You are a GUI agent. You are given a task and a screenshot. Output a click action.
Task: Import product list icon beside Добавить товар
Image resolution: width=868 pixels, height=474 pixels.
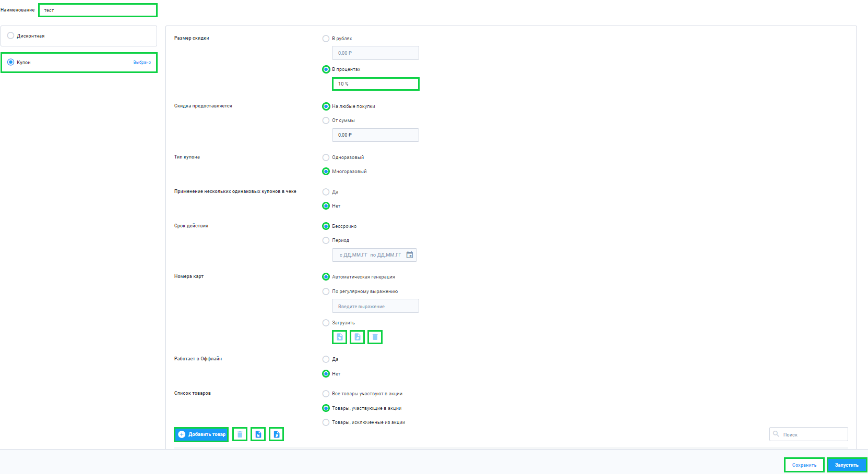pos(258,434)
